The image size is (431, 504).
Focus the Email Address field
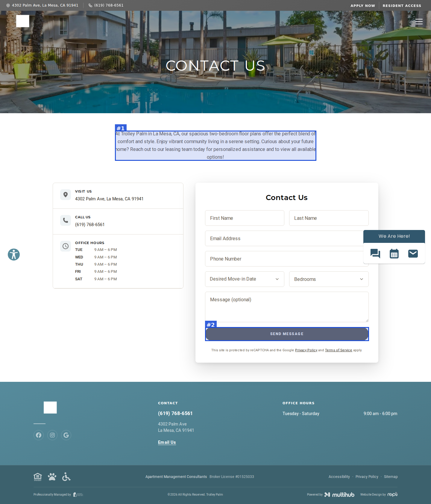pos(287,238)
